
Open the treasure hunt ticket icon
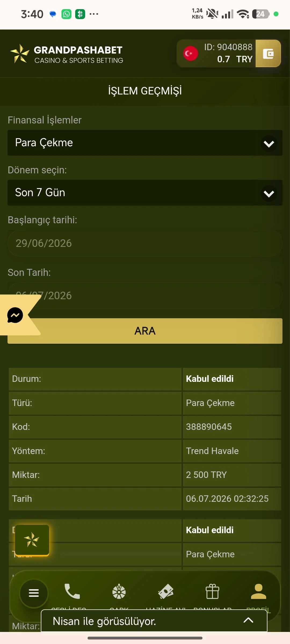(166, 591)
